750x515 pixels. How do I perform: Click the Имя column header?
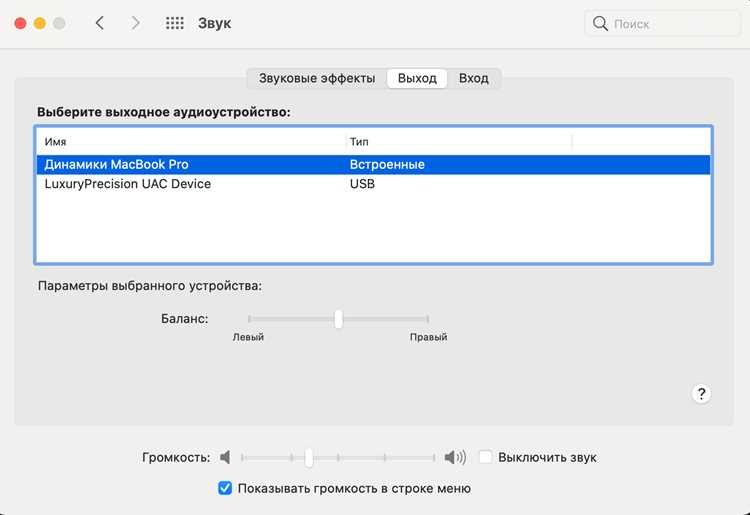tap(191, 142)
